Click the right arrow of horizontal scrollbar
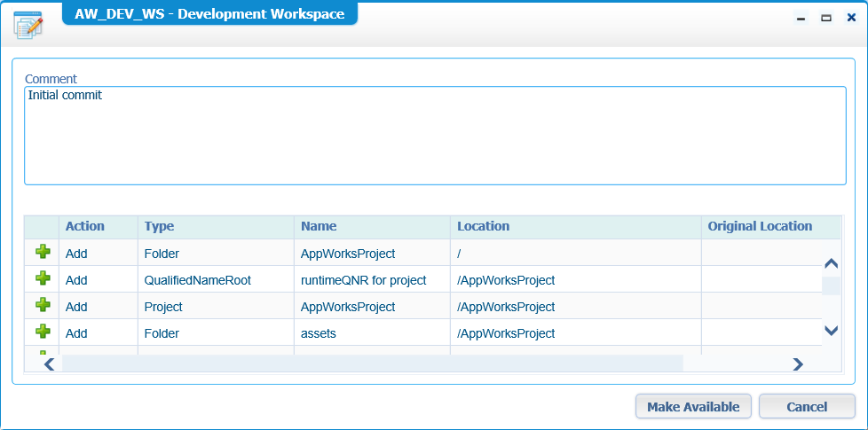Viewport: 868px width, 430px height. 798,364
